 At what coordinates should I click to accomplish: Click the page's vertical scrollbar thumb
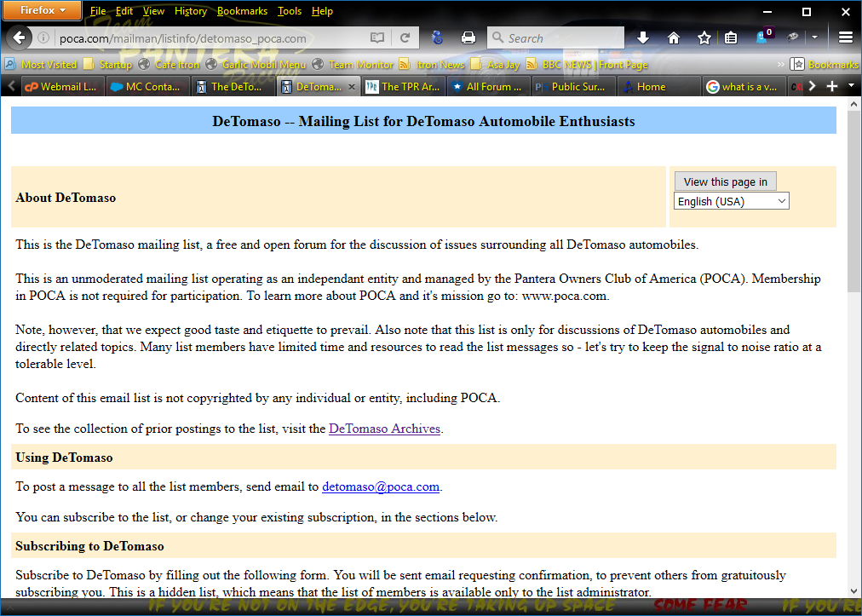coord(853,201)
